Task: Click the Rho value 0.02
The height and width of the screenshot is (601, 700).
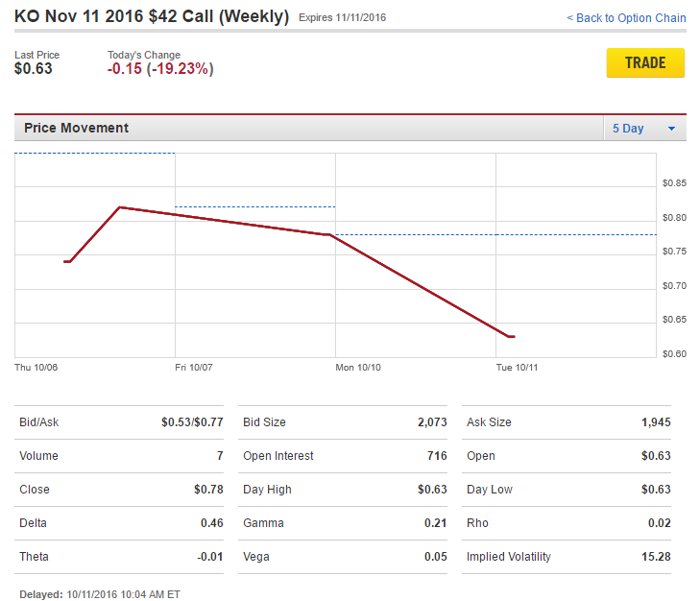Action: [x=660, y=523]
